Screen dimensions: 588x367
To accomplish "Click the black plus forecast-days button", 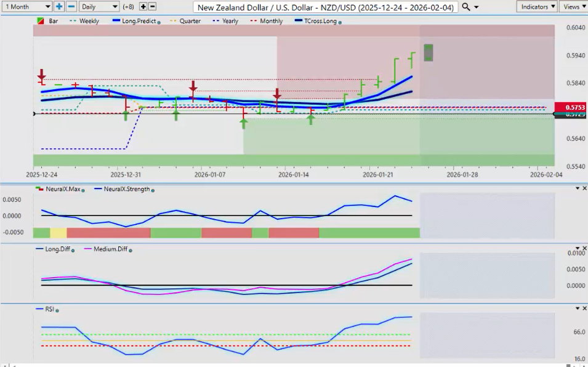I will (143, 6).
